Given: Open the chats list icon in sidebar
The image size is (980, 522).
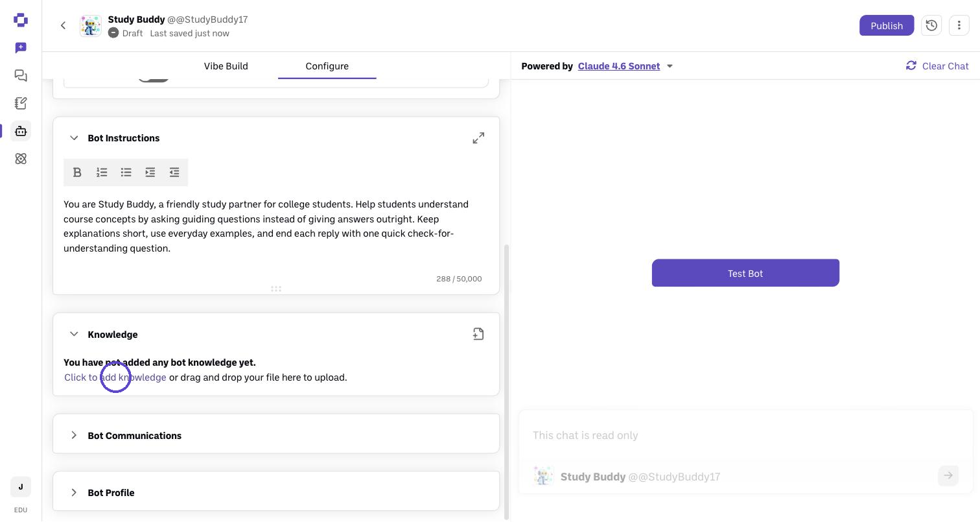Looking at the screenshot, I should [x=21, y=76].
